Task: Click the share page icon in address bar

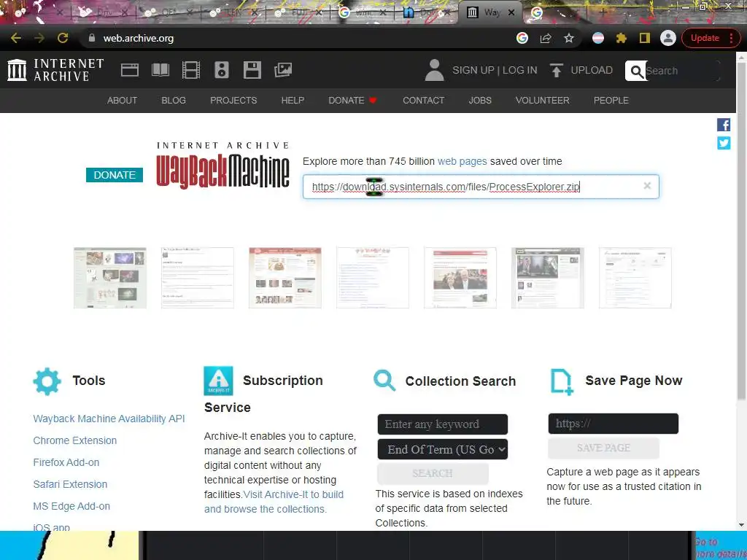Action: (546, 38)
